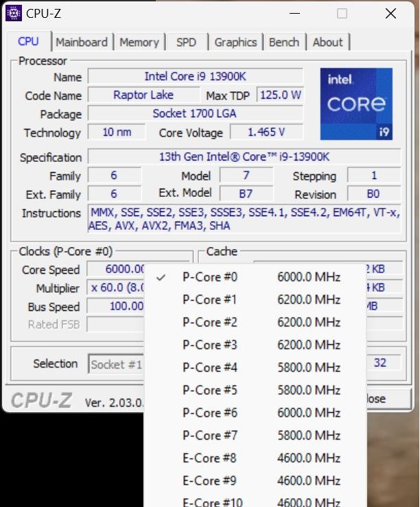Open the Graphics tab
Viewport: 420px width, 507px height.
(235, 42)
